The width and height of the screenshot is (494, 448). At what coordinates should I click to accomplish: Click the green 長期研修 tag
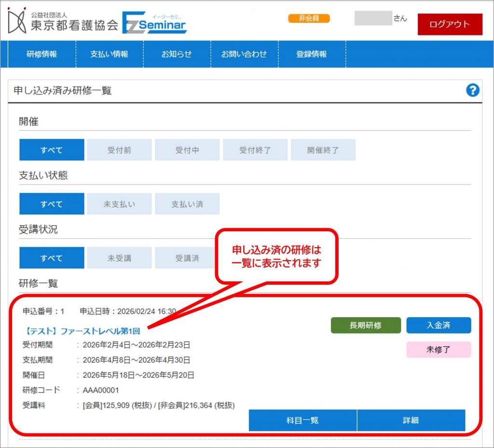[366, 325]
